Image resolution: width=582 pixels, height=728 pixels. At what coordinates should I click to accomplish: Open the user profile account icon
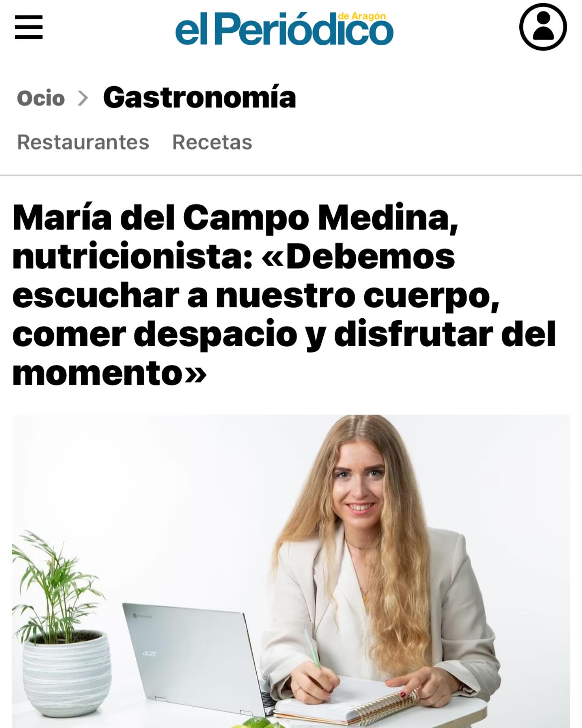coord(543,26)
